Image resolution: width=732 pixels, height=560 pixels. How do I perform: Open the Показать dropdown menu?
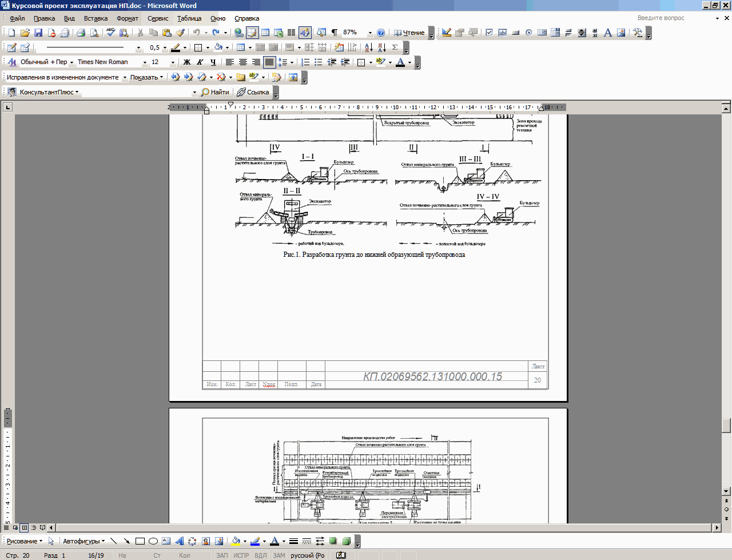tap(146, 77)
